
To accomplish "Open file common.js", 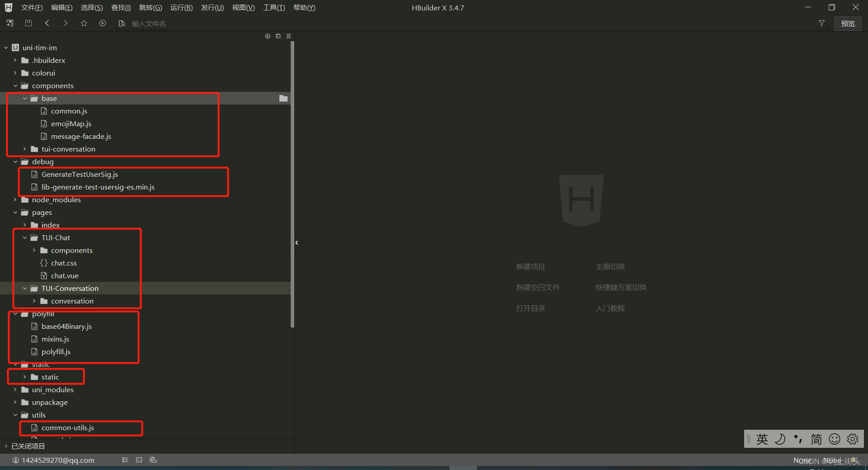I will (69, 111).
